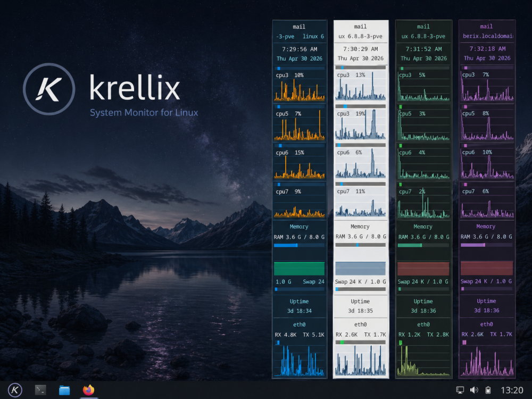
Task: Open the display settings tray icon
Action: (x=460, y=390)
